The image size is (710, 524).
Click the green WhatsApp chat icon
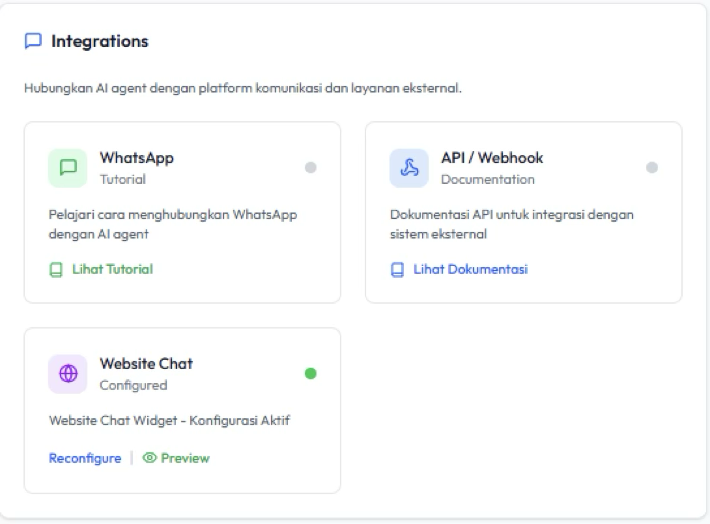(68, 168)
